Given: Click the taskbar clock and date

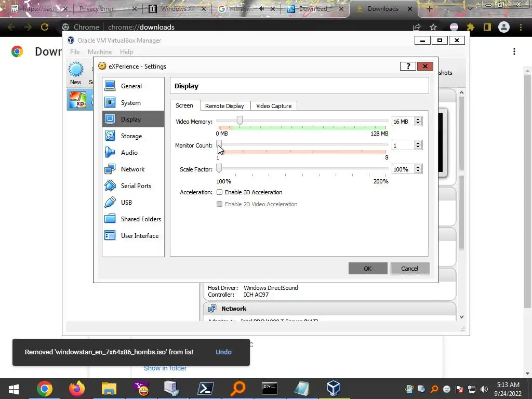Looking at the screenshot, I should point(508,389).
